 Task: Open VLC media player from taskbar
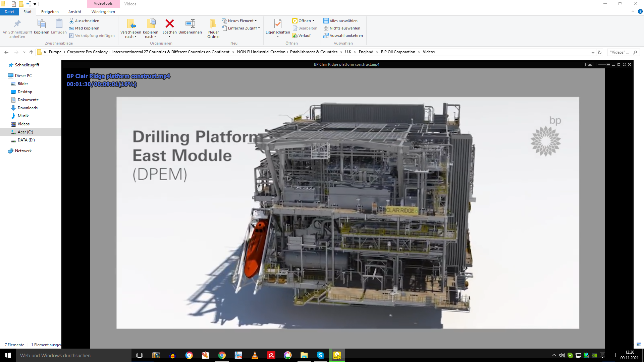point(255,355)
